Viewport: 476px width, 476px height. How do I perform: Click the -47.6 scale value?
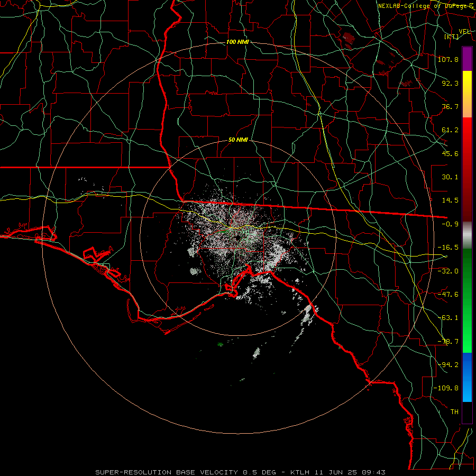point(448,295)
